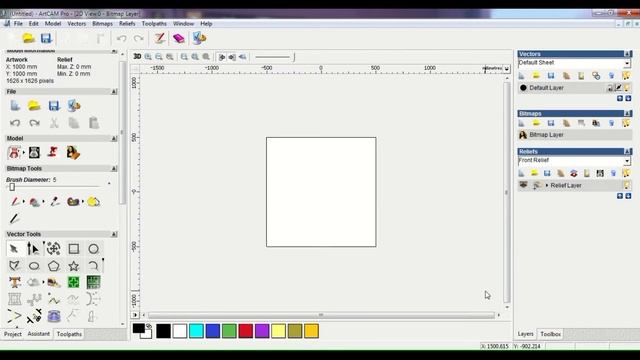Switch to the Toolbox tab
Screen dimensions: 640x360
550,334
